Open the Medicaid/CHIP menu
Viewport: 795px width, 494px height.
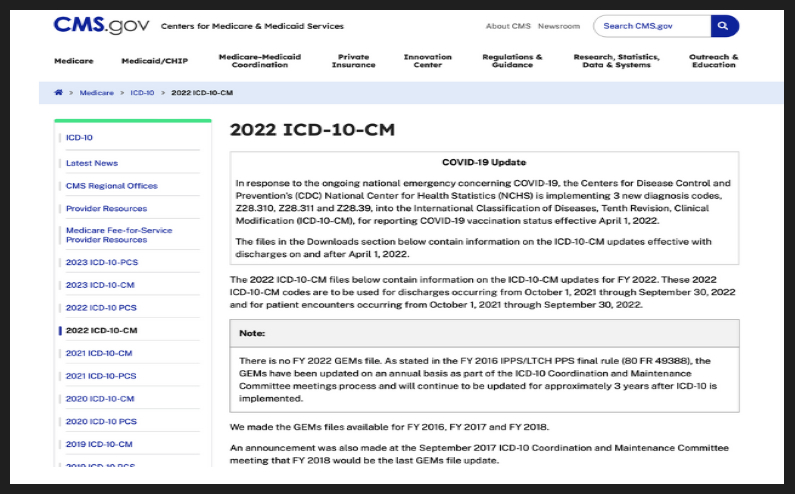pos(155,61)
